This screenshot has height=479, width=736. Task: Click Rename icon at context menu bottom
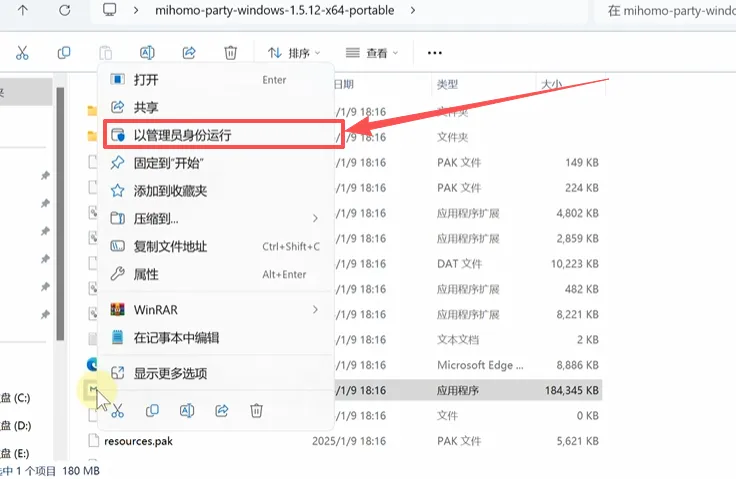tap(187, 411)
